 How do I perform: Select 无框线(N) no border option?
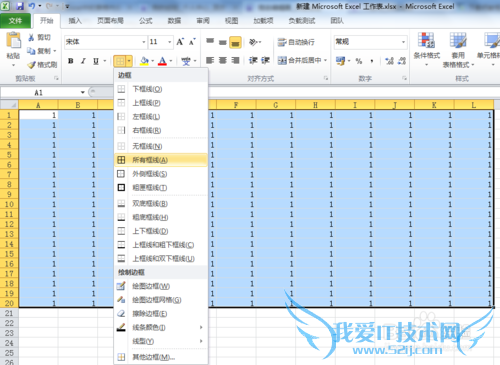tap(161, 146)
